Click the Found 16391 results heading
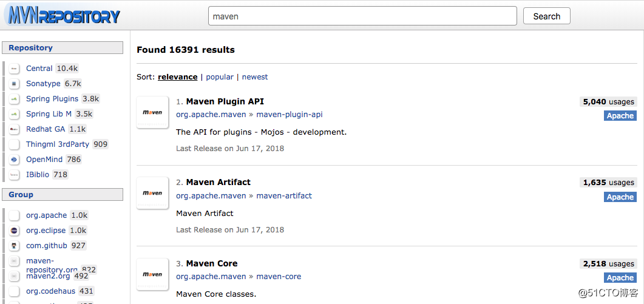This screenshot has width=644, height=304. tap(186, 50)
